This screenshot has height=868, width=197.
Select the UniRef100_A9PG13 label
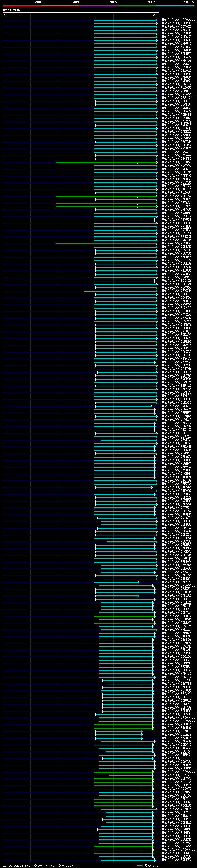[177, 406]
